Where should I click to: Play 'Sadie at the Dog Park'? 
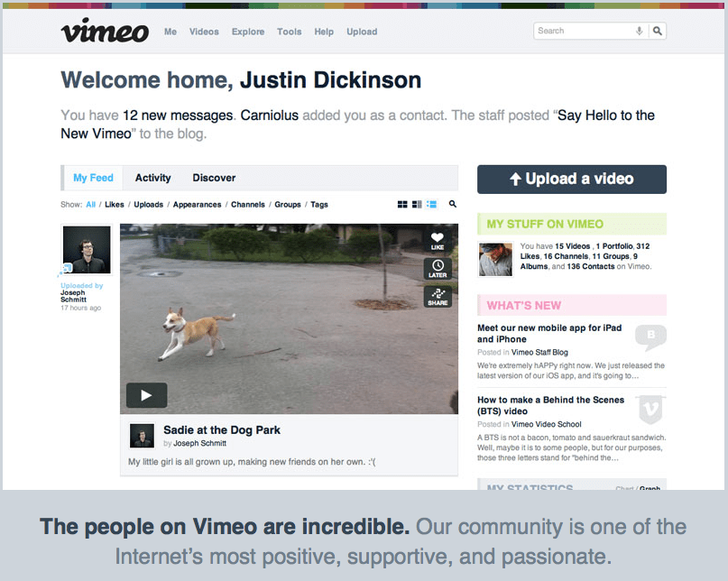(x=145, y=395)
